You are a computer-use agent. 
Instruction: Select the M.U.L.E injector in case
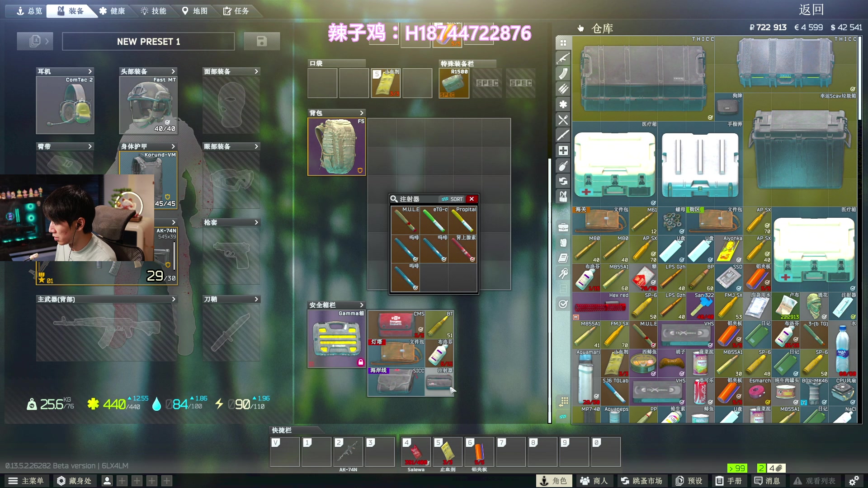pos(405,220)
